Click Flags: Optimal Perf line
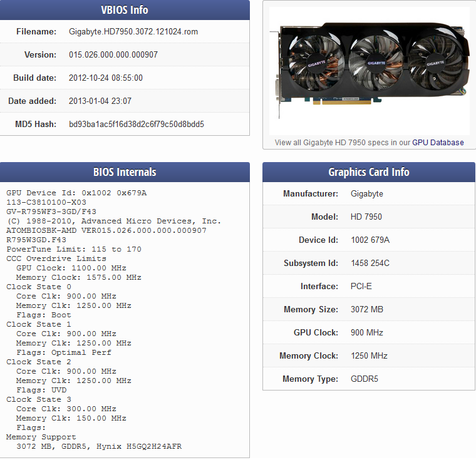This screenshot has height=460, width=476. tap(64, 352)
